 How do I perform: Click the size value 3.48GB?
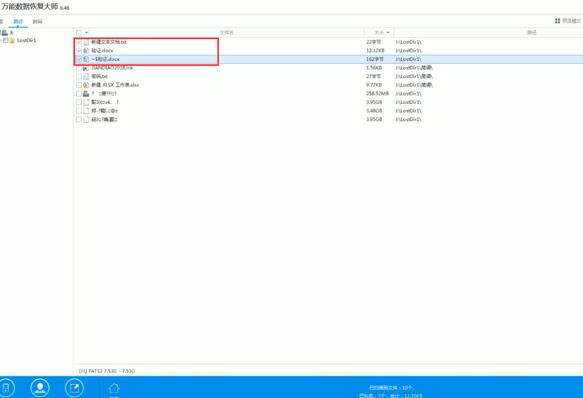[x=374, y=111]
